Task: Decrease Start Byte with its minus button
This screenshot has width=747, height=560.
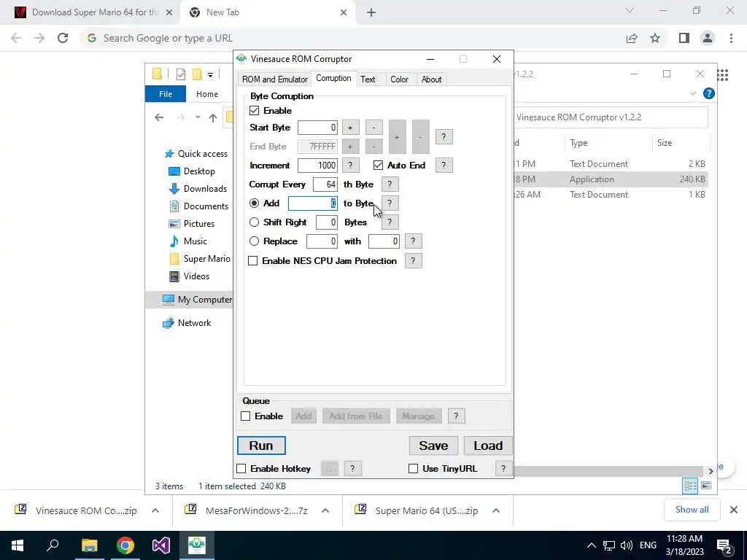Action: click(374, 128)
